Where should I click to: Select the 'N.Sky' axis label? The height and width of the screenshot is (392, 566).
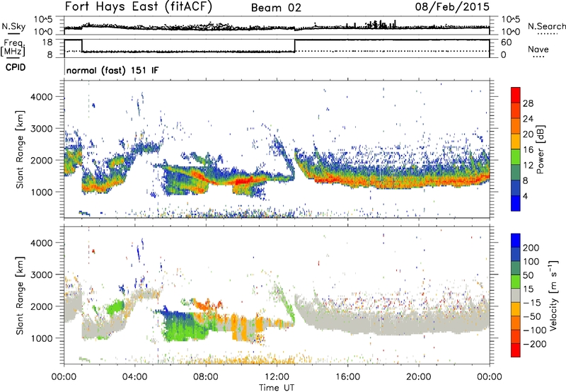(x=13, y=26)
